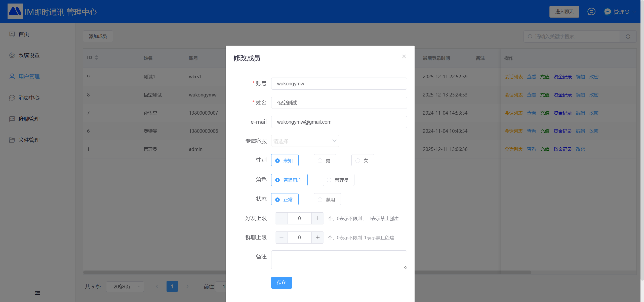Decrease 群聊上限 with minus button
Viewport: 644px width, 302px height.
[x=281, y=238]
